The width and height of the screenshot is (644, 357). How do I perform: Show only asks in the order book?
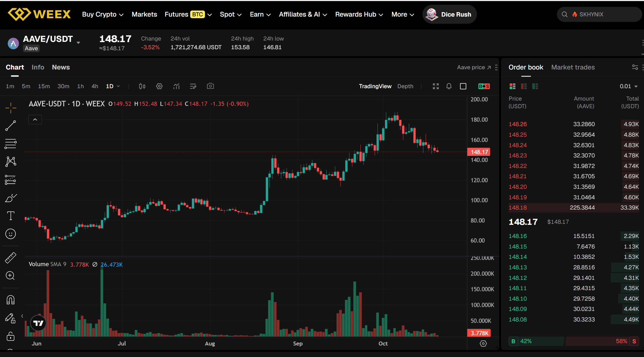tap(524, 86)
